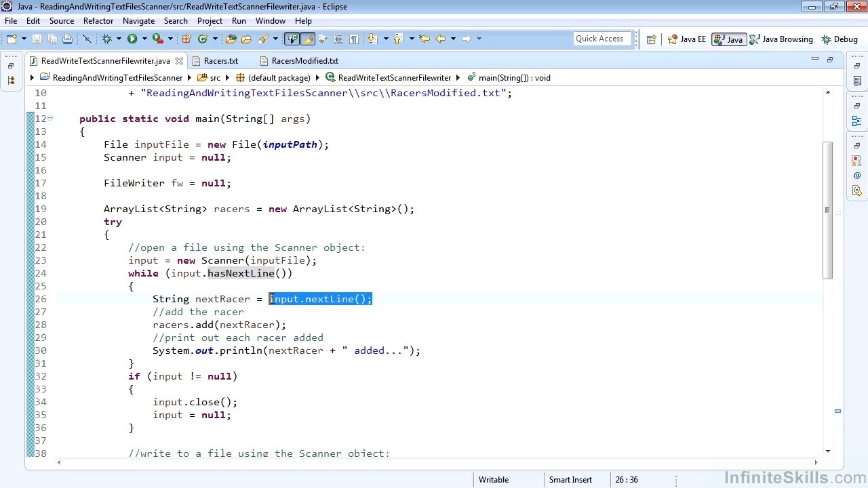Open the Search dropdown arrow
The height and width of the screenshot is (488, 868).
[275, 39]
